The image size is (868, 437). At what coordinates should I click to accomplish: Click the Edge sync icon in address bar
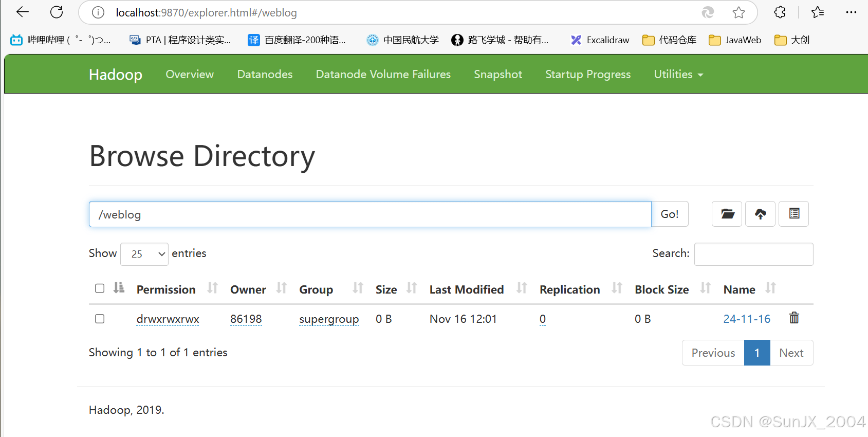pyautogui.click(x=708, y=12)
